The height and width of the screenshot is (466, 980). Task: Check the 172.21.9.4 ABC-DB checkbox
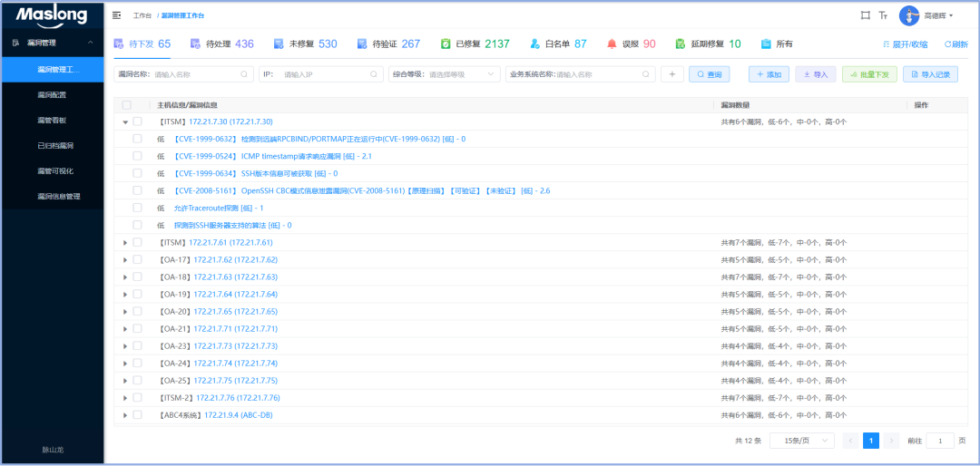coord(138,415)
